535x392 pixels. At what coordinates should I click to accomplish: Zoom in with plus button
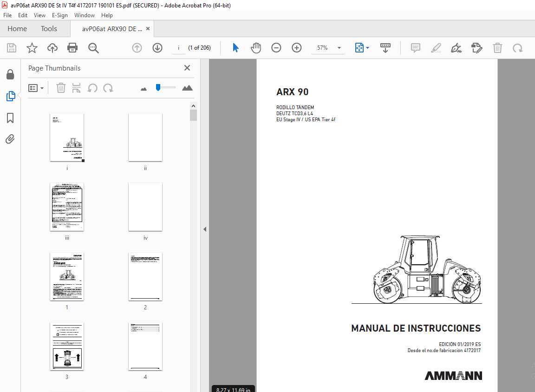click(297, 48)
